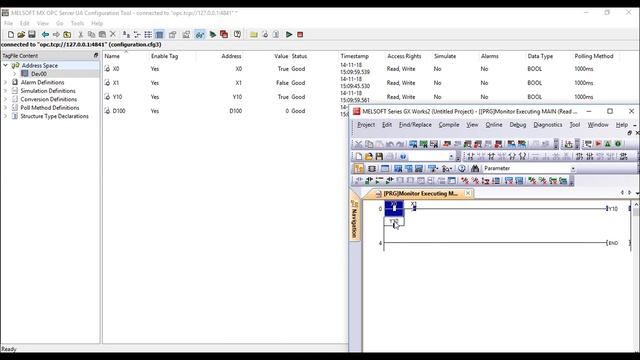Click Cut icon in GX Works2 toolbar

(358, 144)
